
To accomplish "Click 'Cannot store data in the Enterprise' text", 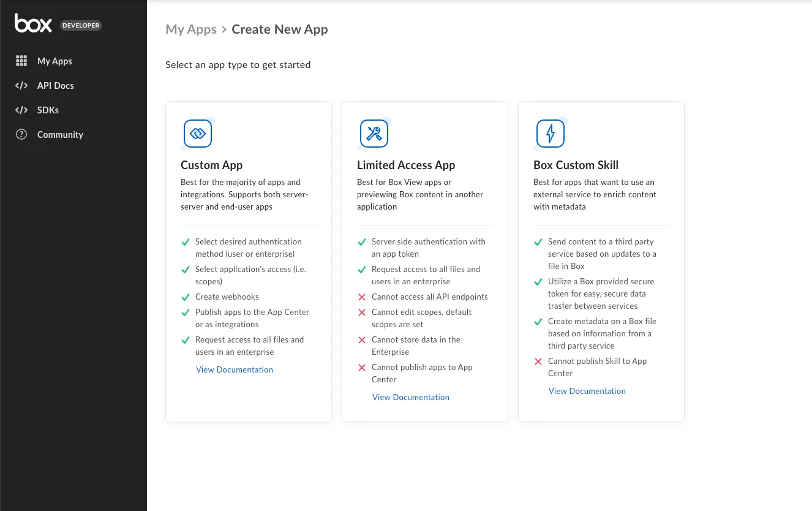I will pos(416,346).
